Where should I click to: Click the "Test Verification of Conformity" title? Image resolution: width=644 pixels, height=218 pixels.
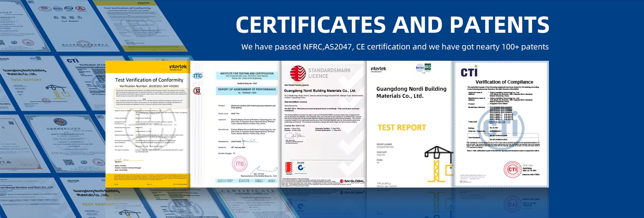pos(149,80)
